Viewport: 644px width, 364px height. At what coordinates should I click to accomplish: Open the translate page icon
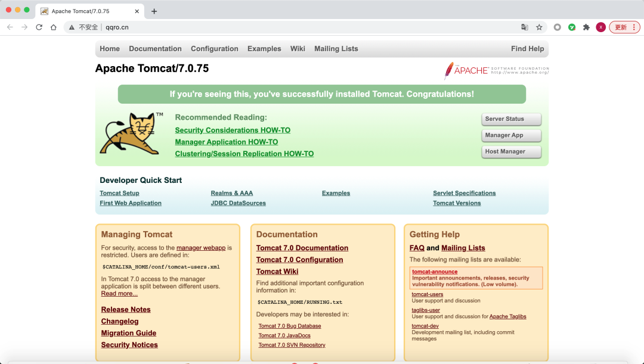click(525, 27)
